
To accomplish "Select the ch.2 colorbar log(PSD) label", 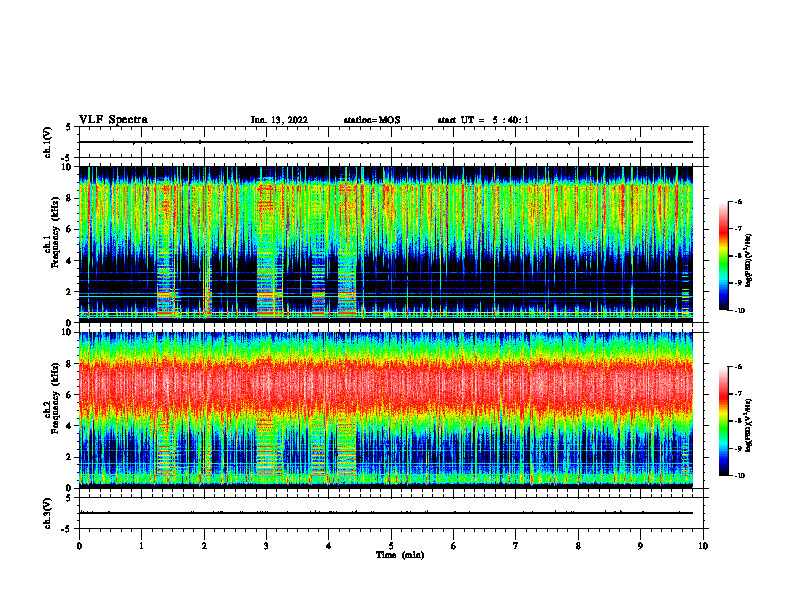I will click(x=750, y=425).
